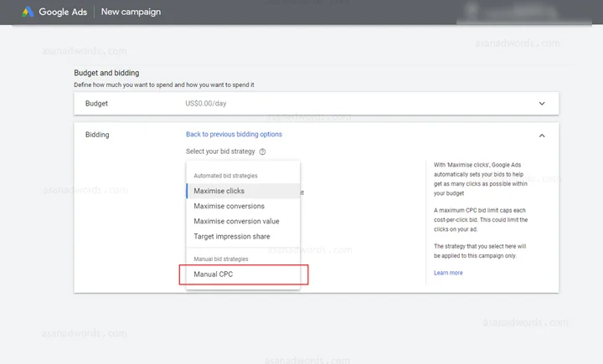The image size is (603, 364).
Task: Choose Maximise clicks bid strategy
Action: [x=243, y=191]
